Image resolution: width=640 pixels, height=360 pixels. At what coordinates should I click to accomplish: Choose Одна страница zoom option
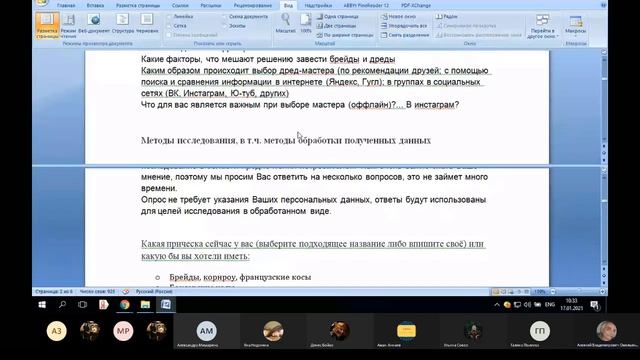[x=338, y=17]
